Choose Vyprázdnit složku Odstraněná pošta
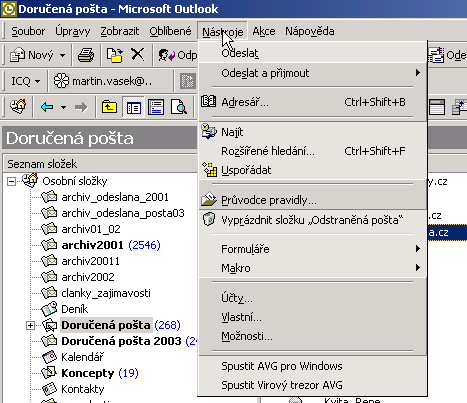The image size is (467, 403). (x=313, y=220)
